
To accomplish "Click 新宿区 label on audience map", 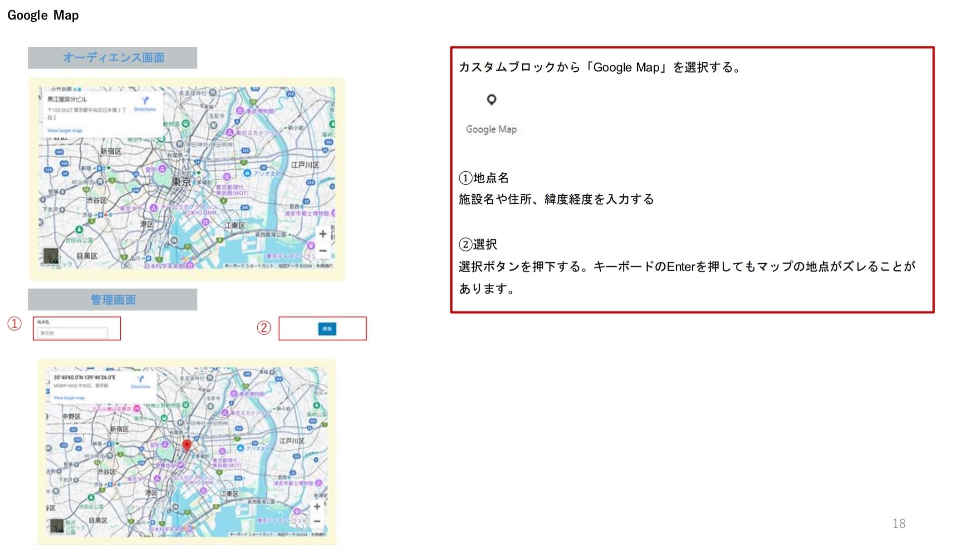I will (x=111, y=151).
